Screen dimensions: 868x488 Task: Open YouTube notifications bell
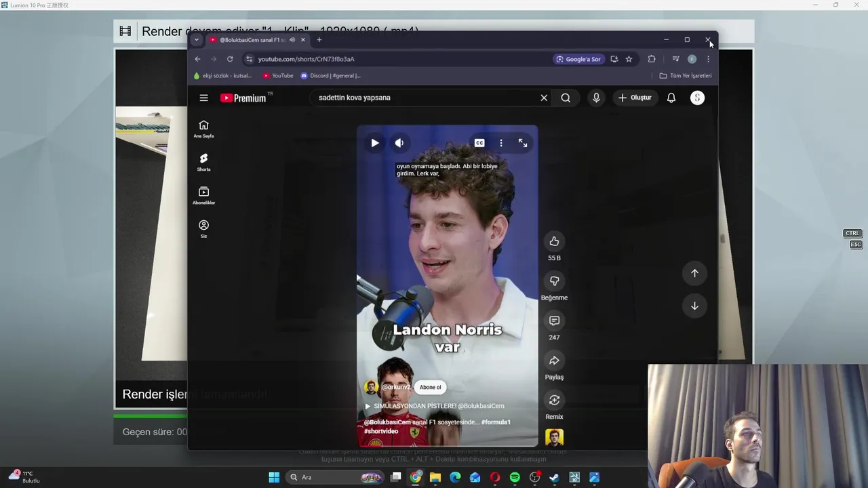click(x=671, y=98)
